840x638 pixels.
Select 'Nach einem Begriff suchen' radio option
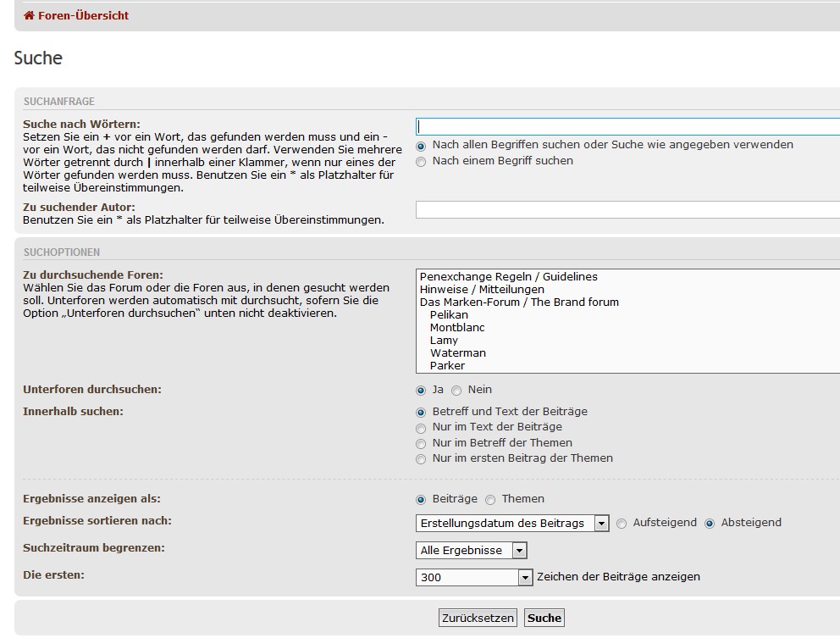tap(421, 162)
